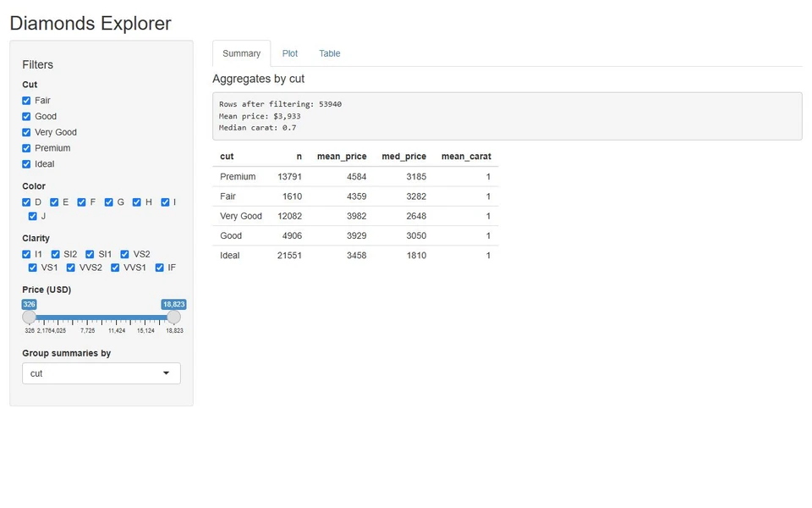This screenshot has height=508, width=812.
Task: Click the 15,124 tick label on price slider
Action: pyautogui.click(x=145, y=331)
